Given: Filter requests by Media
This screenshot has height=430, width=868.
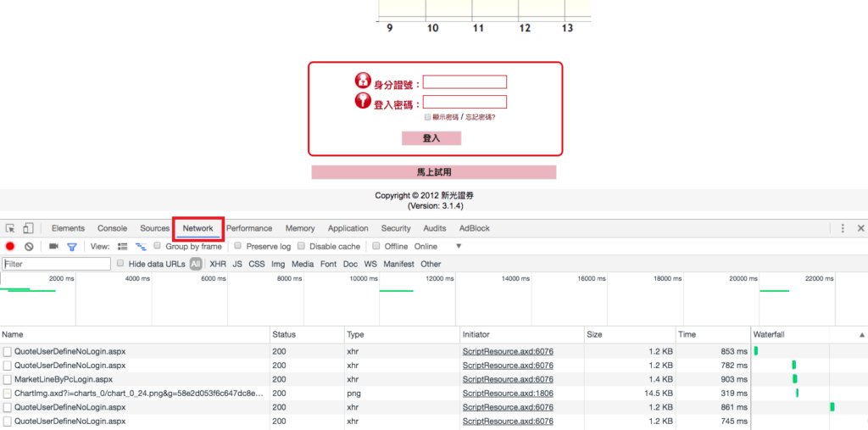Looking at the screenshot, I should click(x=303, y=265).
